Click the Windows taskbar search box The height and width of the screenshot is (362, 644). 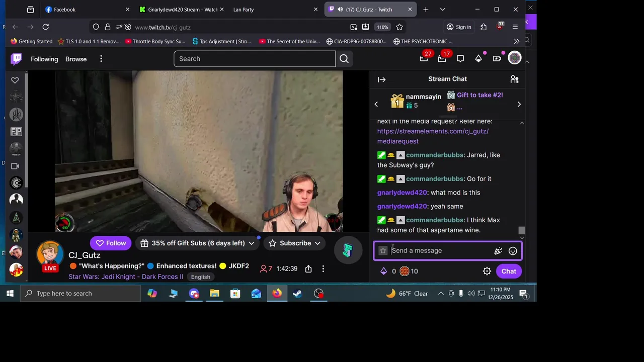[x=80, y=294]
